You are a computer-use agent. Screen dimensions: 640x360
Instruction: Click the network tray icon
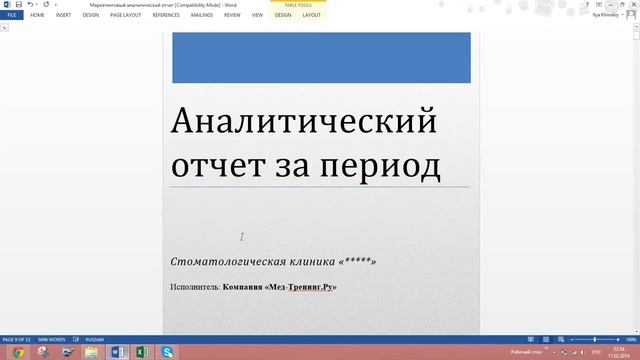[x=574, y=352]
